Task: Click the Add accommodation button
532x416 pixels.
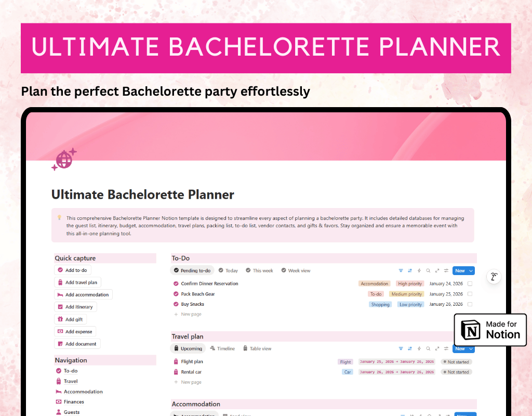Action: tap(84, 294)
